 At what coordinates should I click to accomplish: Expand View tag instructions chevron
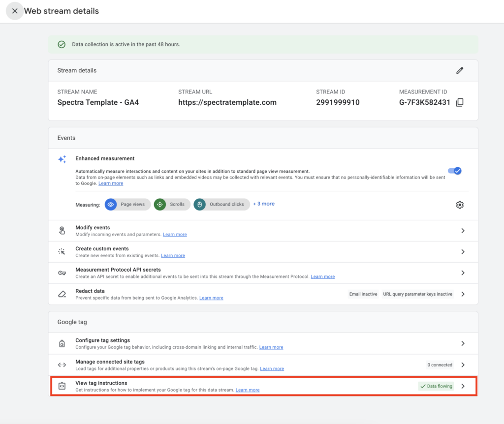[x=463, y=386]
